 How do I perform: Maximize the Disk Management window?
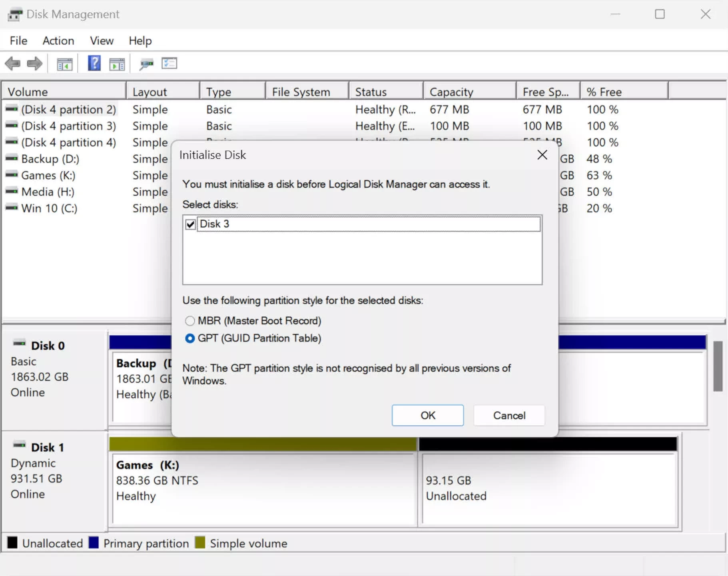(x=660, y=14)
